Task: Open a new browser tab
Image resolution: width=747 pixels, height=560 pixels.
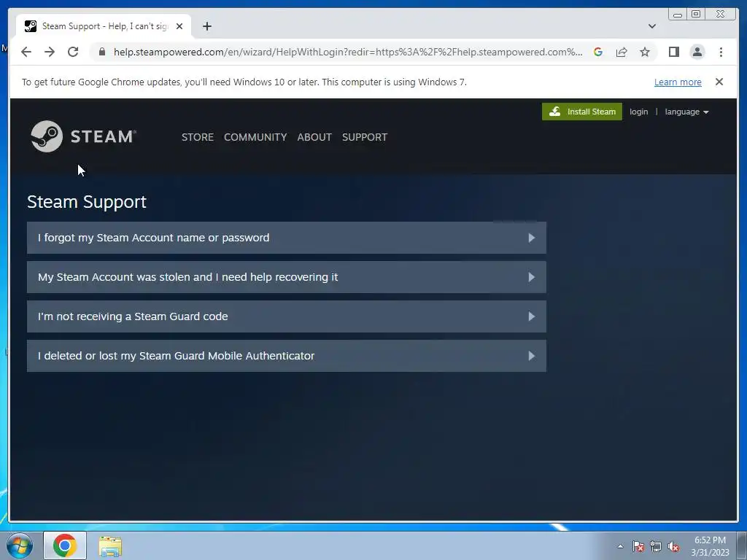Action: pos(206,26)
